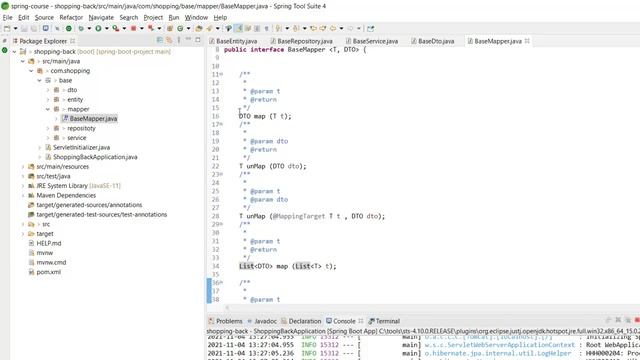Collapse the shopping-back project node
Viewport: 640px width, 360px height.
tap(14, 52)
